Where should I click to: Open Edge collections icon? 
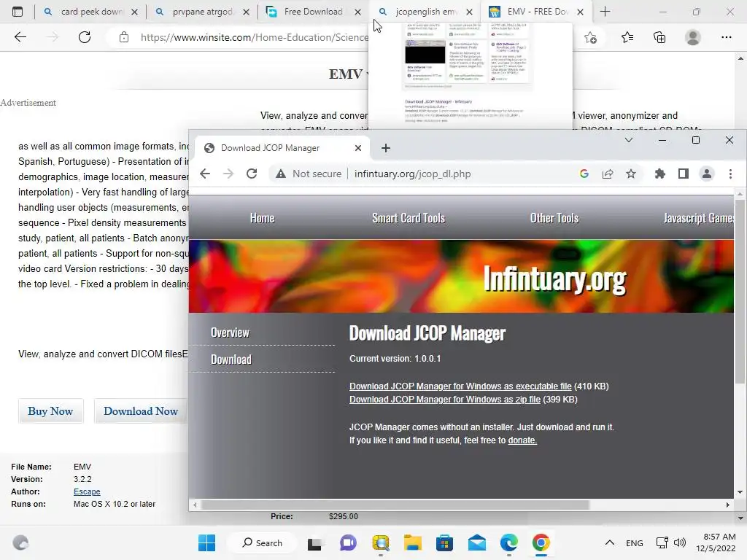tap(659, 37)
